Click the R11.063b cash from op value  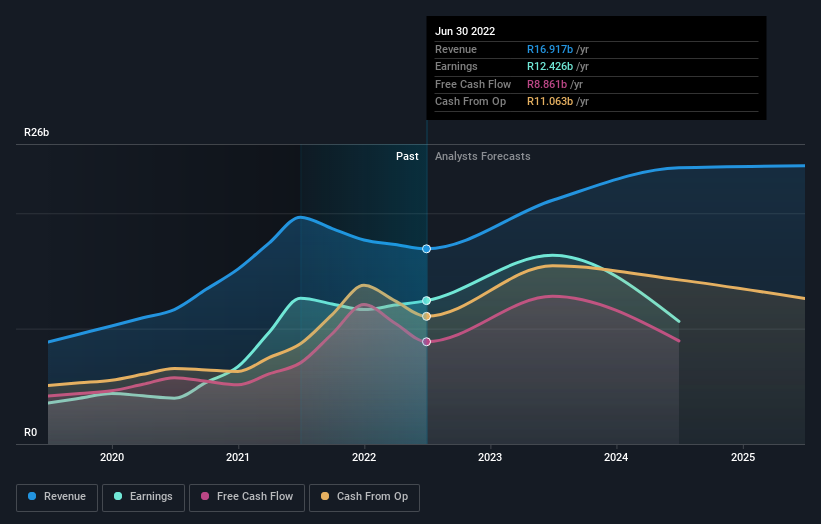pyautogui.click(x=550, y=102)
